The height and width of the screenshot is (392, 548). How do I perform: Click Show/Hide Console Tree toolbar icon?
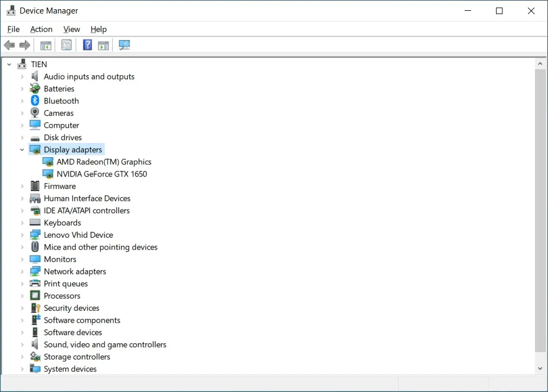[x=46, y=45]
